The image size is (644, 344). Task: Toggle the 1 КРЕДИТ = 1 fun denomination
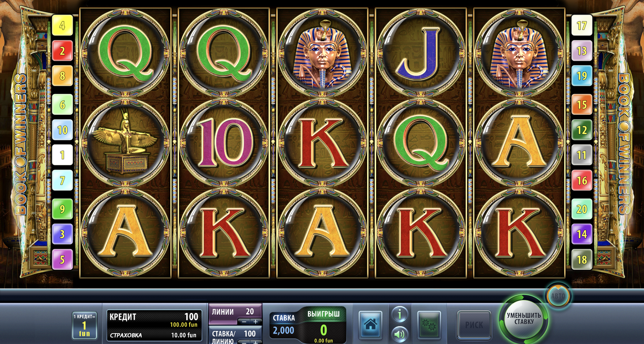pyautogui.click(x=84, y=325)
